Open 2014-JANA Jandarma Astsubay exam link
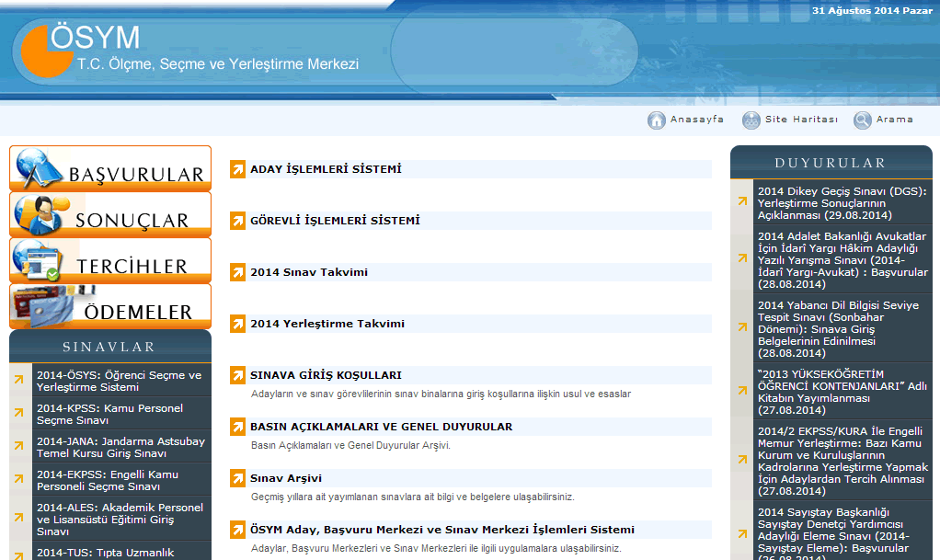This screenshot has height=560, width=940. pyautogui.click(x=120, y=447)
